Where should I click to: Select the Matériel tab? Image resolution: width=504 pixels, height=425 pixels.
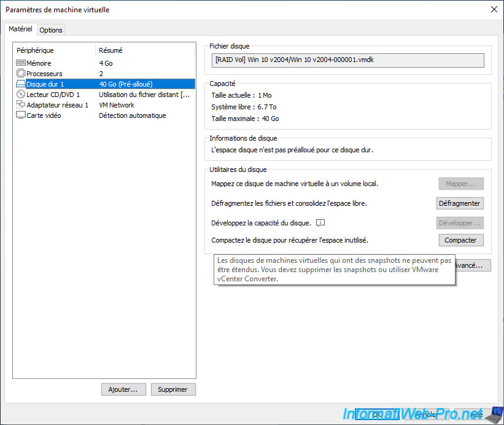(x=21, y=29)
